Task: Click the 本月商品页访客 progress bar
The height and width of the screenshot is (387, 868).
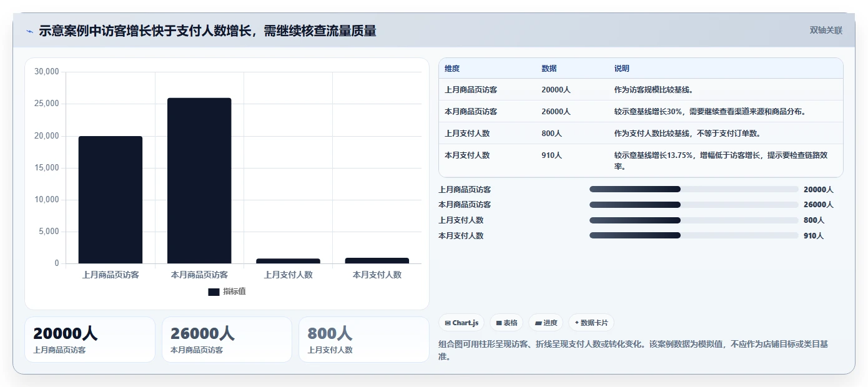Action: tap(694, 205)
